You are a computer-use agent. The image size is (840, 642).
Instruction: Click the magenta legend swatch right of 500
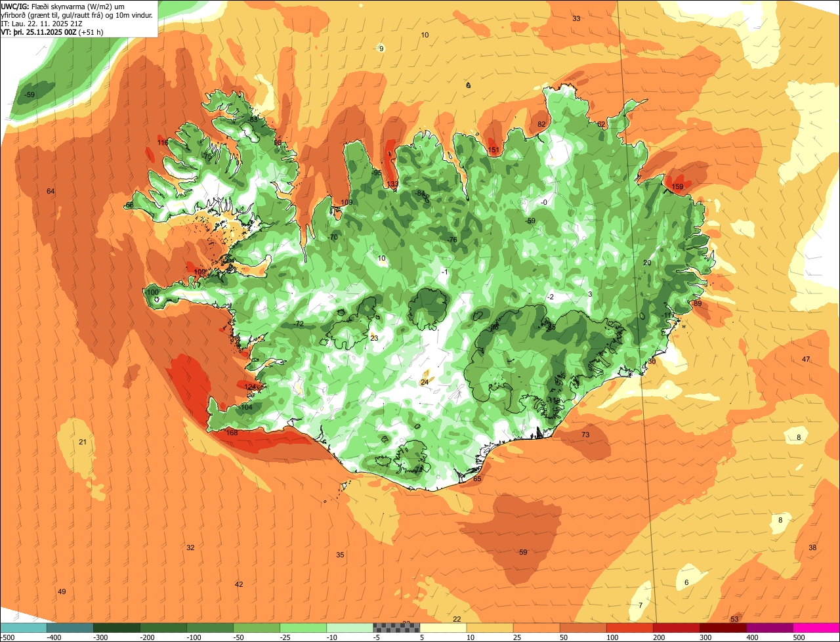click(x=816, y=628)
